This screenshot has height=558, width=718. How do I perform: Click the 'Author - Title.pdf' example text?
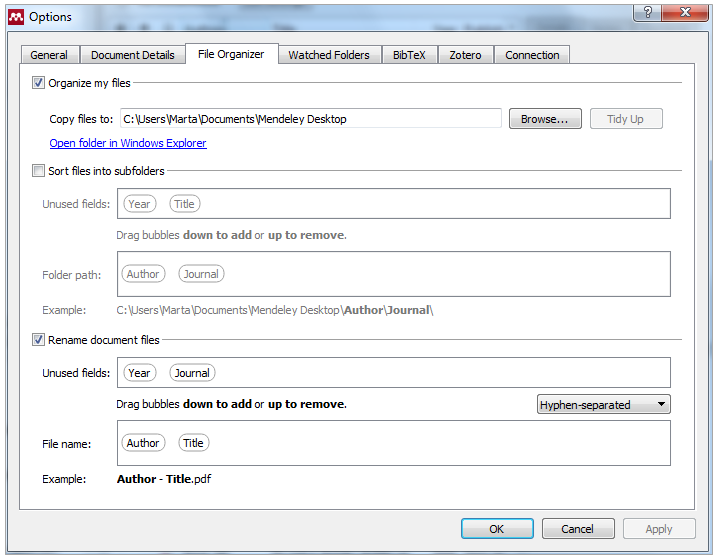(x=164, y=479)
